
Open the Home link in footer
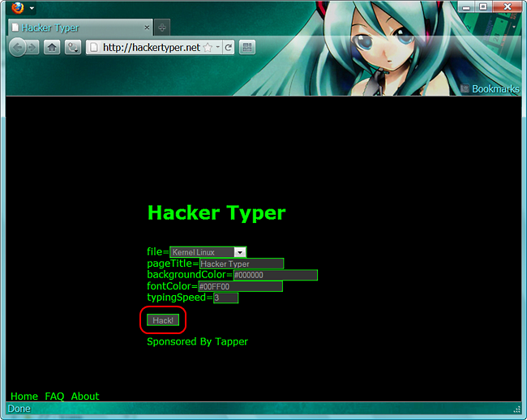[24, 396]
